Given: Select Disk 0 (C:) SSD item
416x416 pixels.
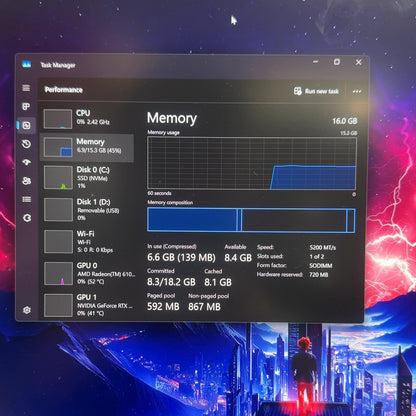Looking at the screenshot, I should coord(87,178).
